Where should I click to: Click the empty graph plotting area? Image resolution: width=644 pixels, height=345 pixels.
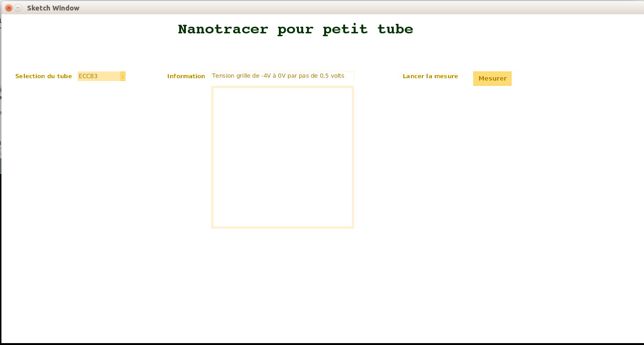tap(282, 157)
